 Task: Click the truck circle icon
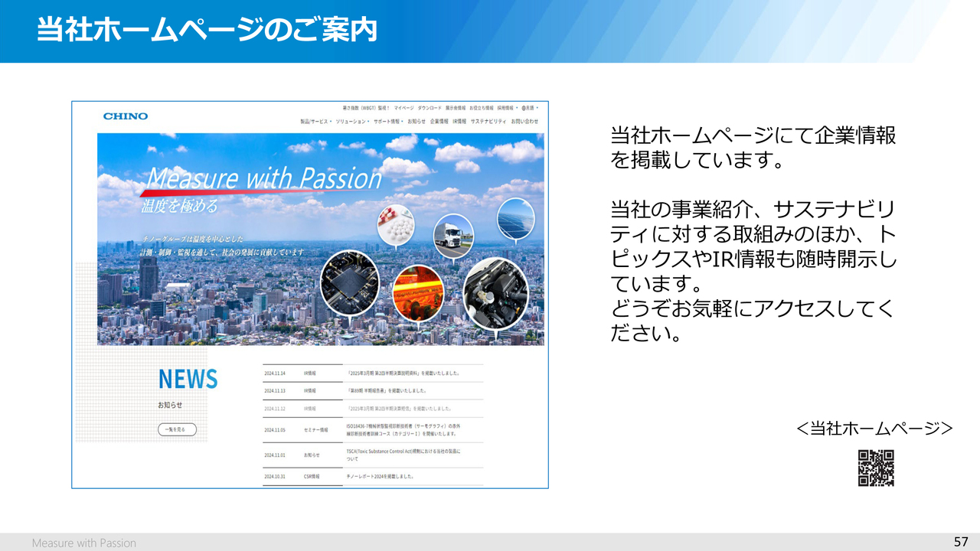pyautogui.click(x=453, y=235)
